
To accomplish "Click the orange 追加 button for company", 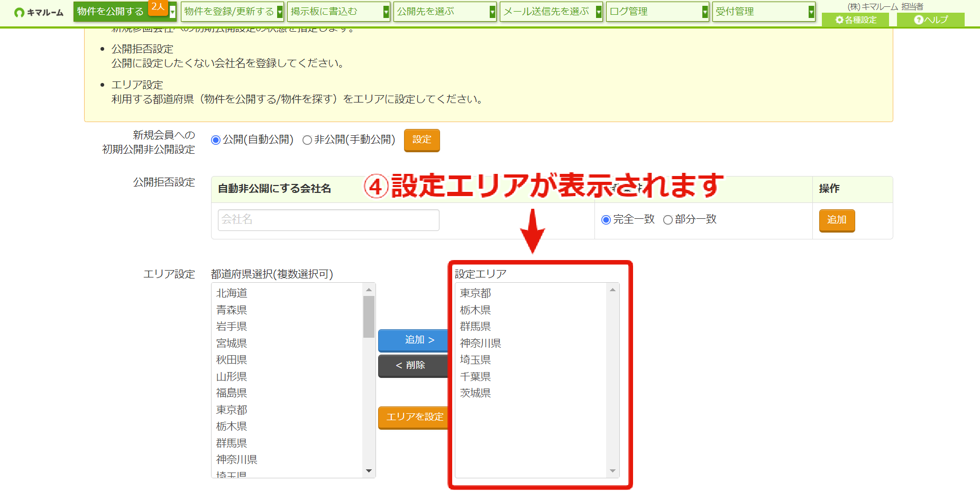I will pos(837,220).
